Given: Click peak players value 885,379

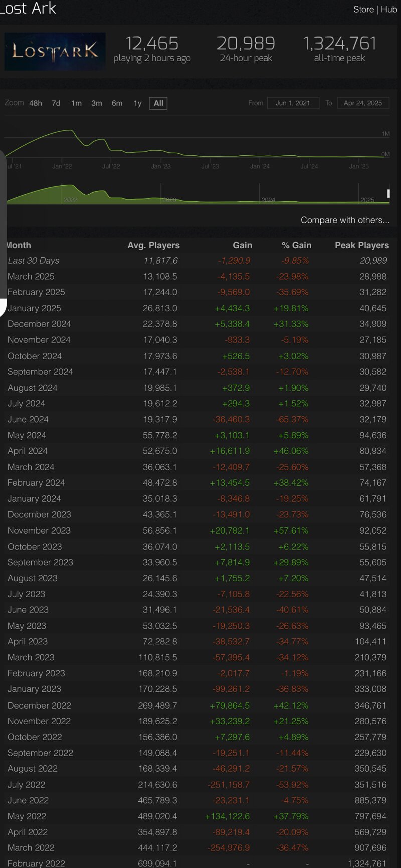Looking at the screenshot, I should [371, 801].
